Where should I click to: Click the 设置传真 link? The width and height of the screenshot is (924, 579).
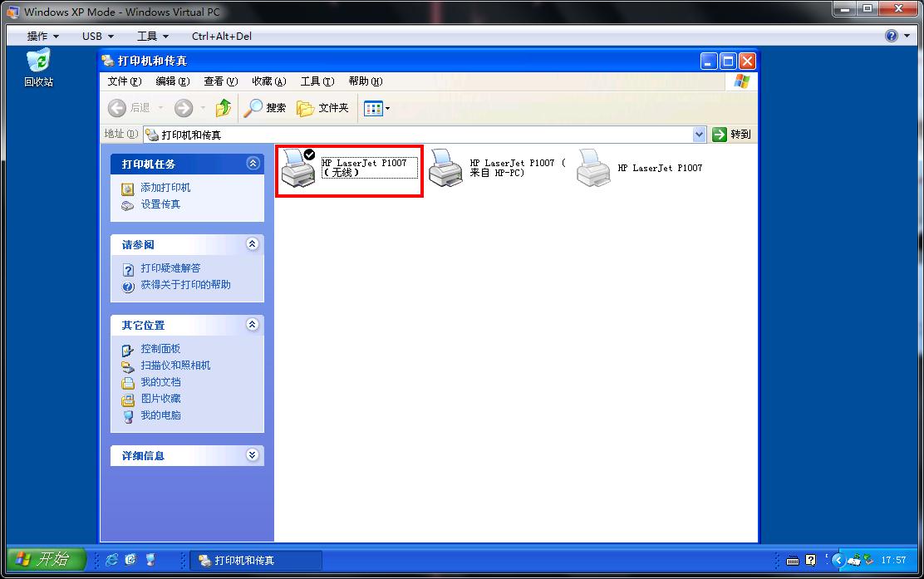pyautogui.click(x=160, y=204)
